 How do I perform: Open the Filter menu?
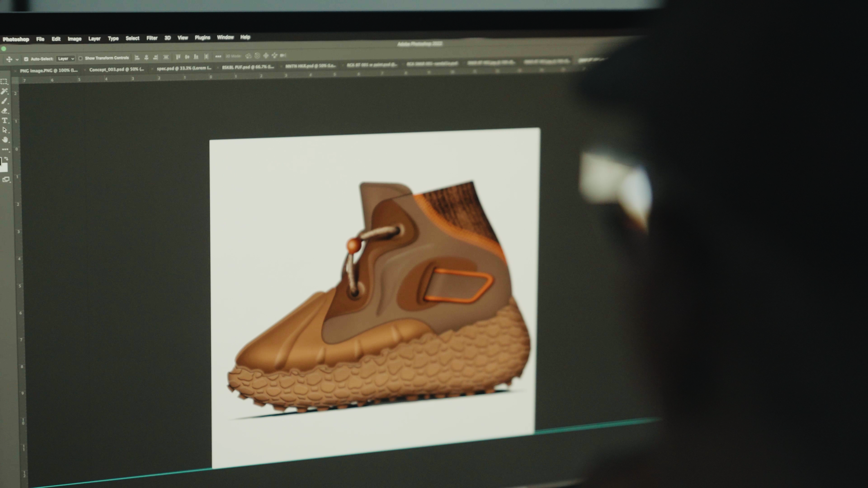pos(152,38)
